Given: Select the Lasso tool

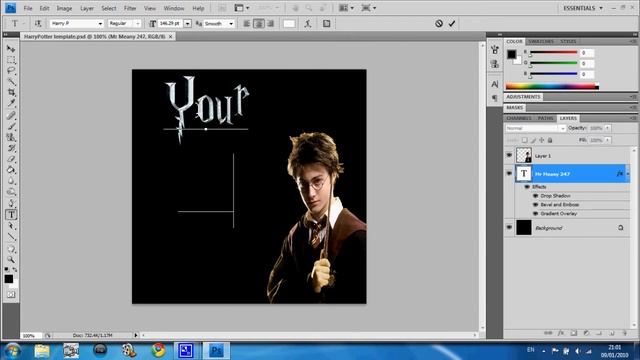Looking at the screenshot, I should coord(11,71).
